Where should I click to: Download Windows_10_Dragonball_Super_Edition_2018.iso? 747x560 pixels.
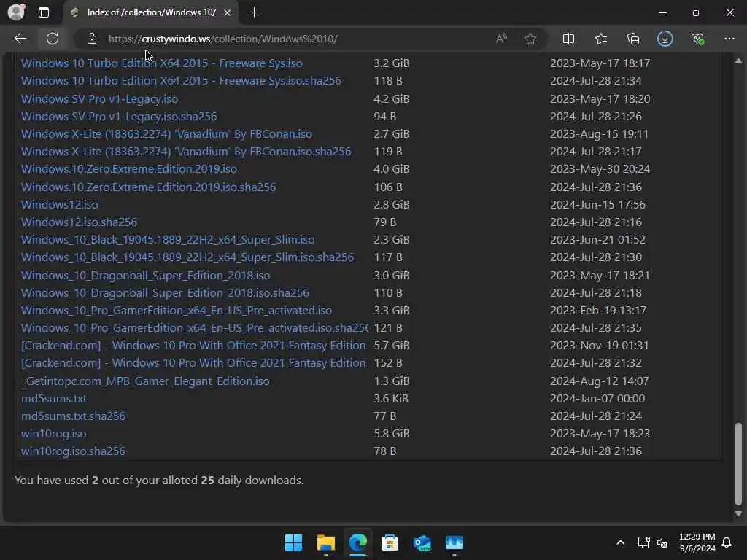click(x=146, y=275)
